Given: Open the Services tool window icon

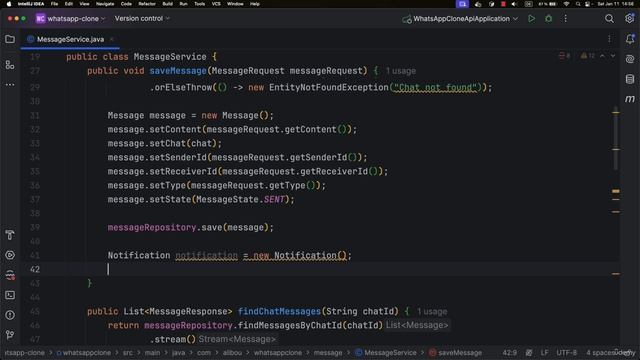Looking at the screenshot, I should (10, 255).
